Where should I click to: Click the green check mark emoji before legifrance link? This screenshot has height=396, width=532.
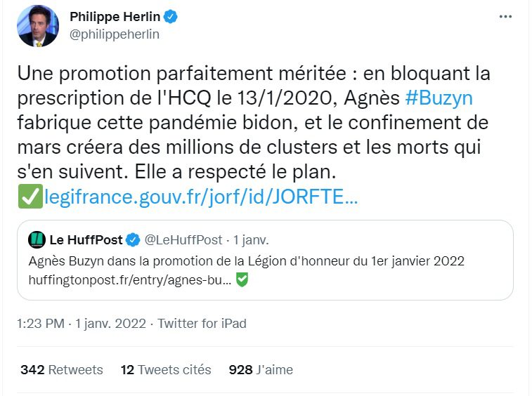click(x=30, y=197)
